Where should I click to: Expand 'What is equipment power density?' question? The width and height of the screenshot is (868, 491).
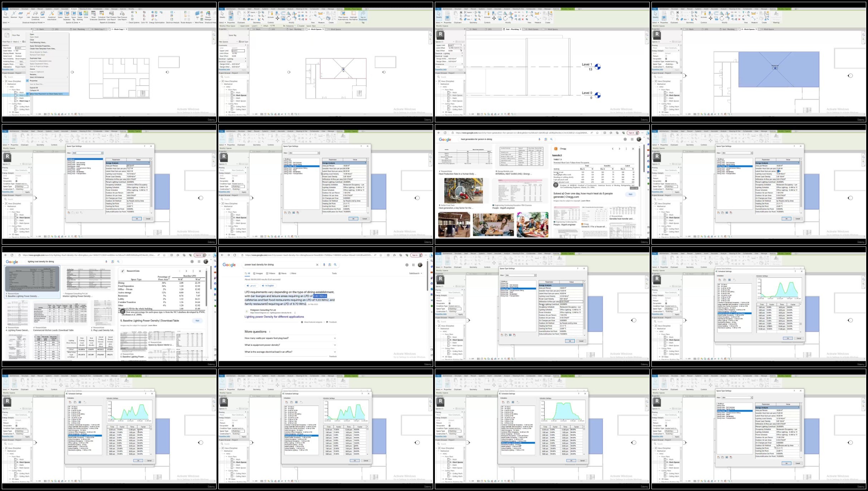pyautogui.click(x=291, y=345)
